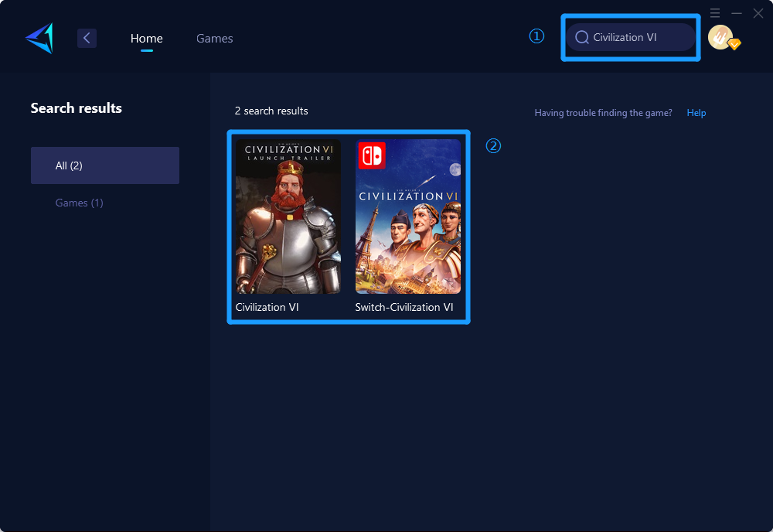Open the Switch-Civilization VI game cover
773x532 pixels.
[x=408, y=216]
